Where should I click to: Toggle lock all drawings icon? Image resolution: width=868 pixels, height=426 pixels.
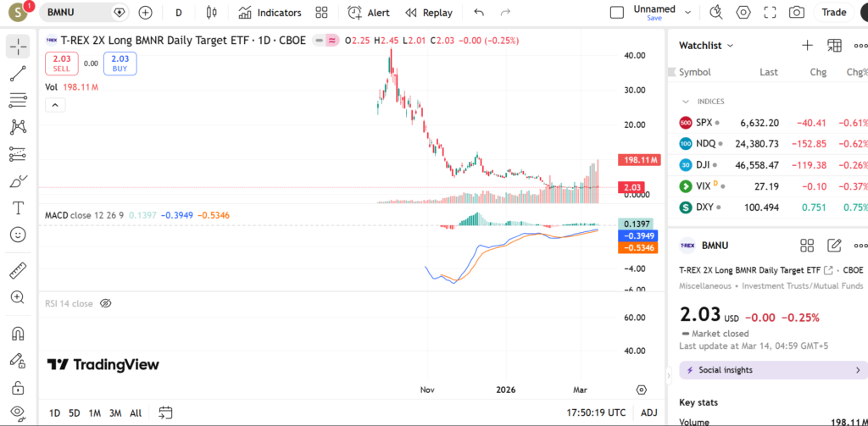click(x=18, y=387)
